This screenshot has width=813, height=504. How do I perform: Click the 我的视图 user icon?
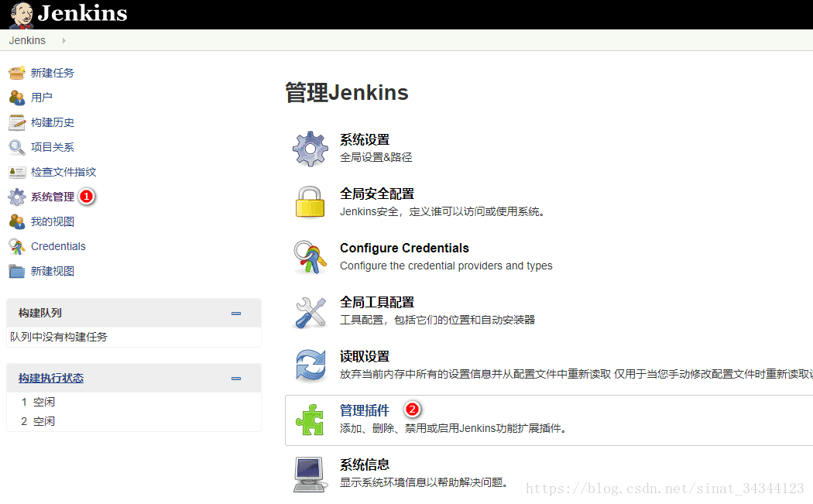point(16,222)
